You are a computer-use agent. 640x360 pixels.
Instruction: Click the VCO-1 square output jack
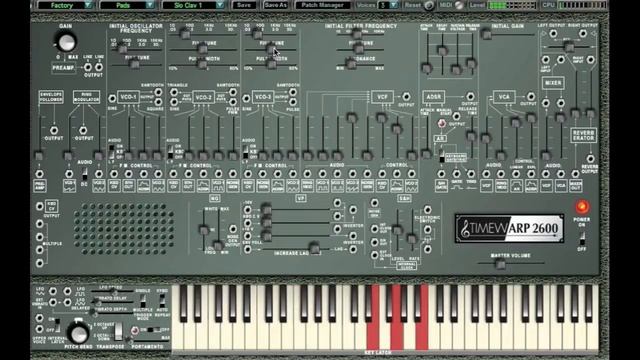(x=158, y=102)
